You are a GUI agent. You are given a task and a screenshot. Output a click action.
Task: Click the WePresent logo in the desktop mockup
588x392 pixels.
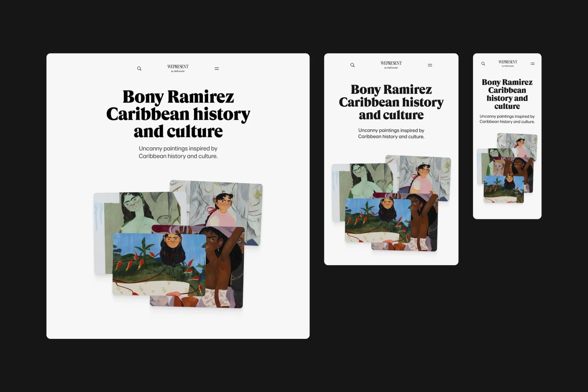point(178,68)
